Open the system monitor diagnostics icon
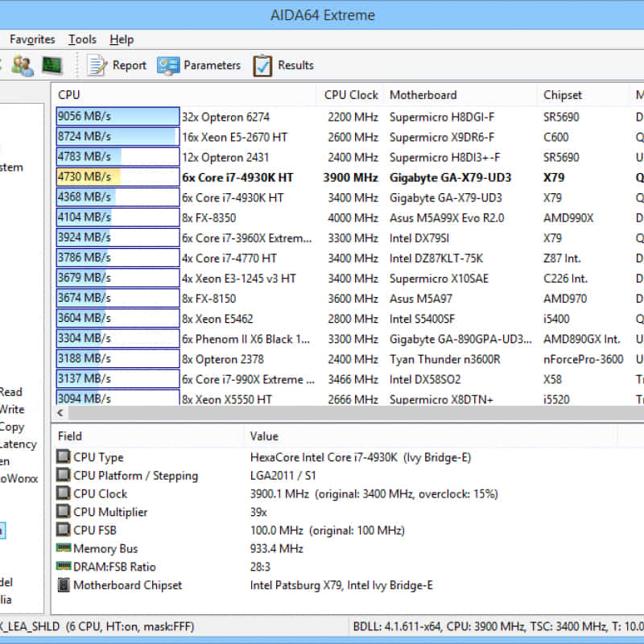The width and height of the screenshot is (644, 644). tap(52, 65)
